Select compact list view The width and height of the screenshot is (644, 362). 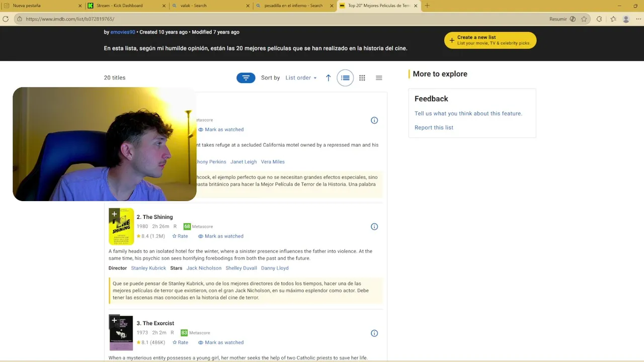(379, 78)
